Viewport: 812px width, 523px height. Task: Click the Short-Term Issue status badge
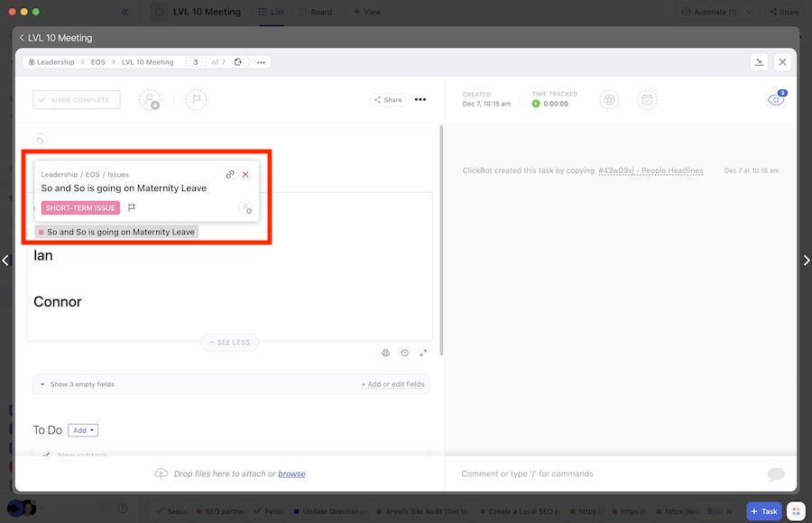point(80,208)
